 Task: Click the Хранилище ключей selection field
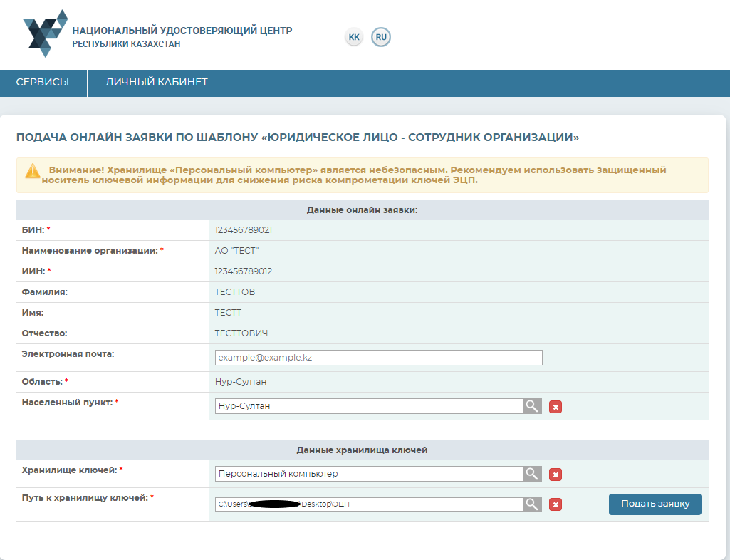tap(368, 474)
